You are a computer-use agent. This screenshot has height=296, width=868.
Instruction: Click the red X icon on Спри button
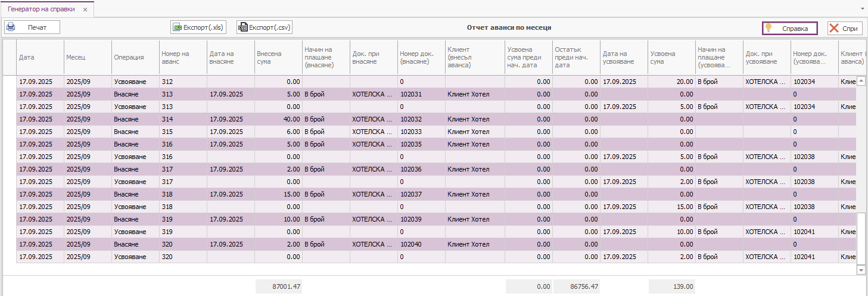(x=833, y=28)
